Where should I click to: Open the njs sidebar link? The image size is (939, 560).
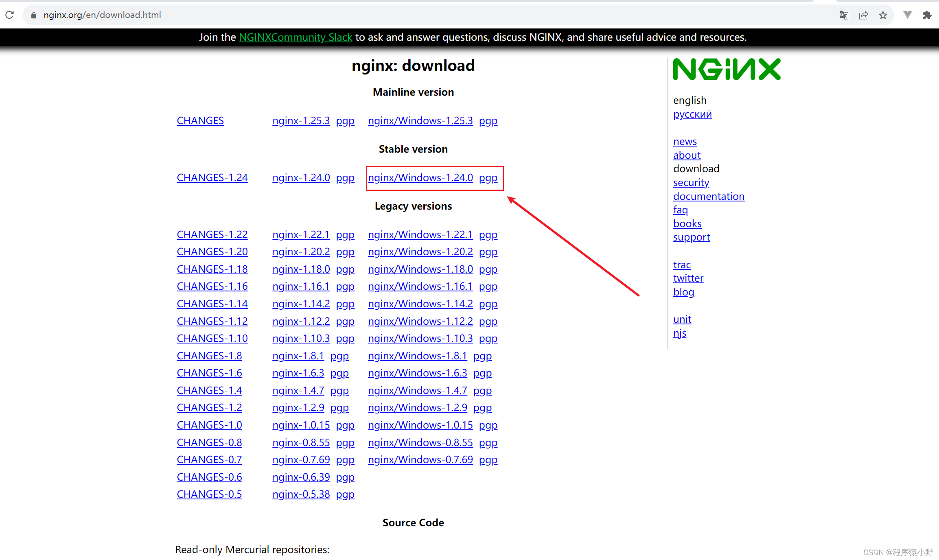click(679, 333)
